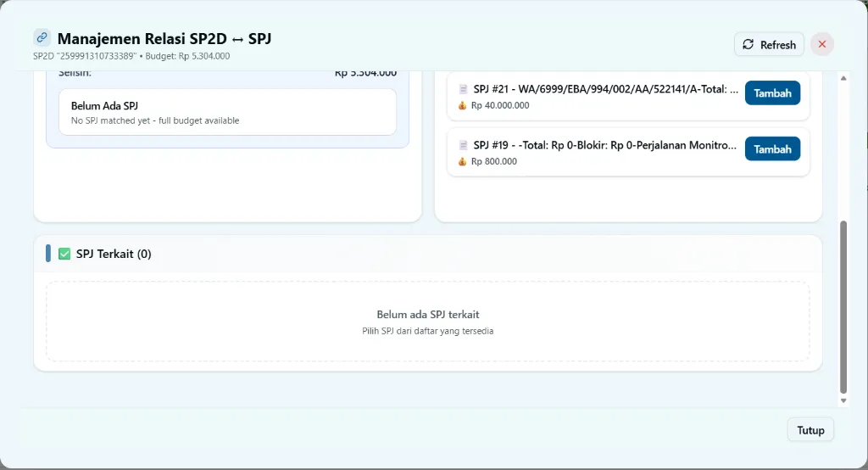Close the dialog with the red X

[822, 44]
